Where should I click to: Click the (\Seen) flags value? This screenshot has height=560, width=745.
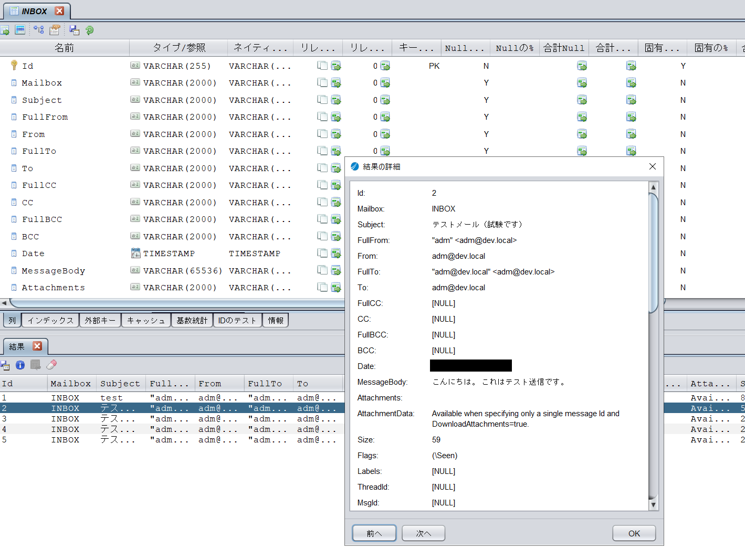tap(445, 456)
